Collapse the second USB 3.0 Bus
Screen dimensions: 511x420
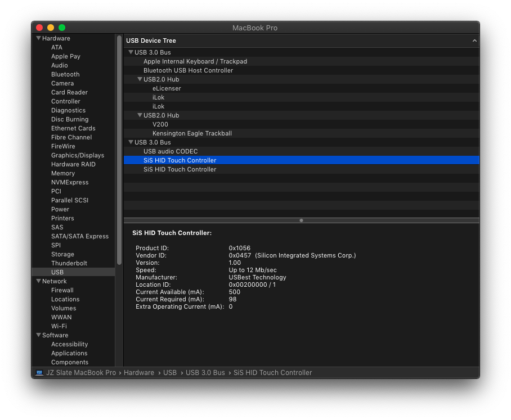(131, 142)
